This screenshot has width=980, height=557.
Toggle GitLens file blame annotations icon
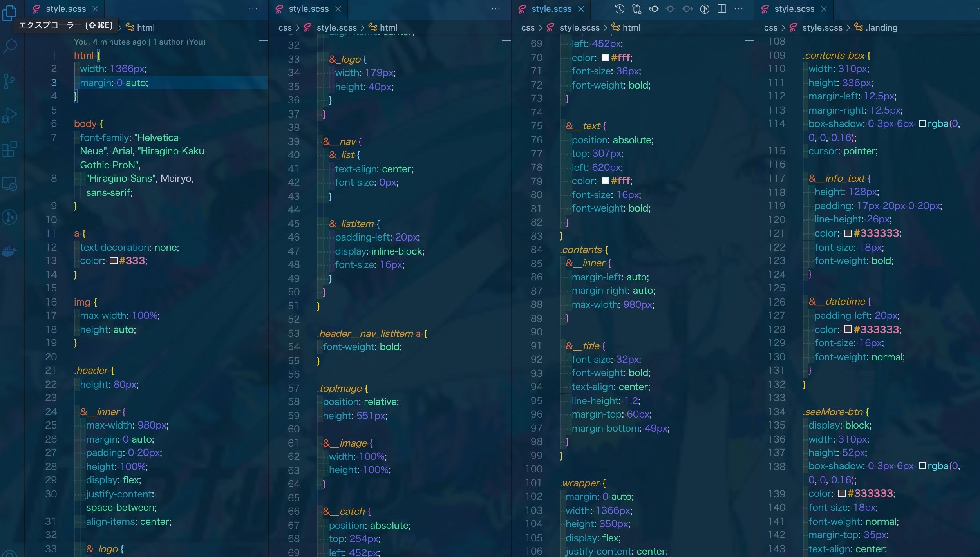pyautogui.click(x=705, y=9)
